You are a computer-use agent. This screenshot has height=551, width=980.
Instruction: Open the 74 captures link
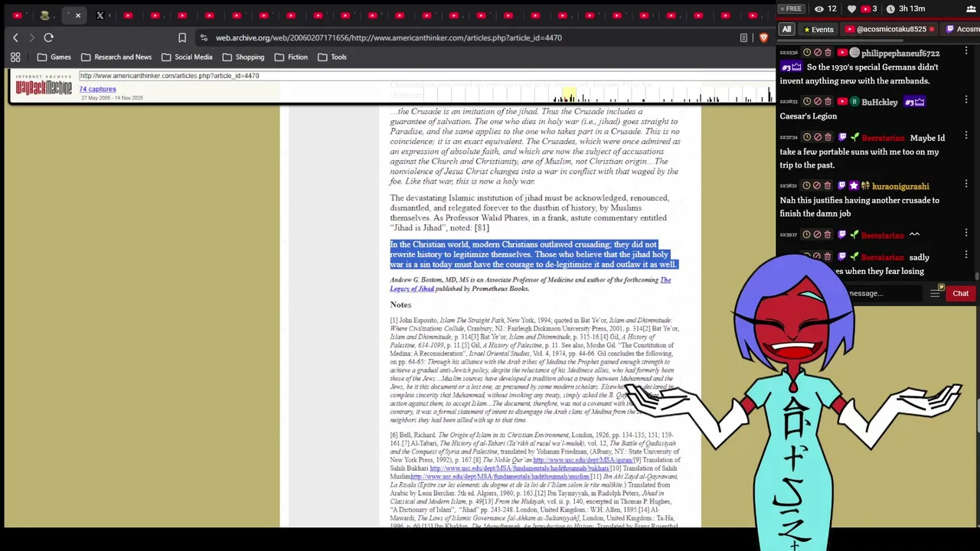coord(97,89)
